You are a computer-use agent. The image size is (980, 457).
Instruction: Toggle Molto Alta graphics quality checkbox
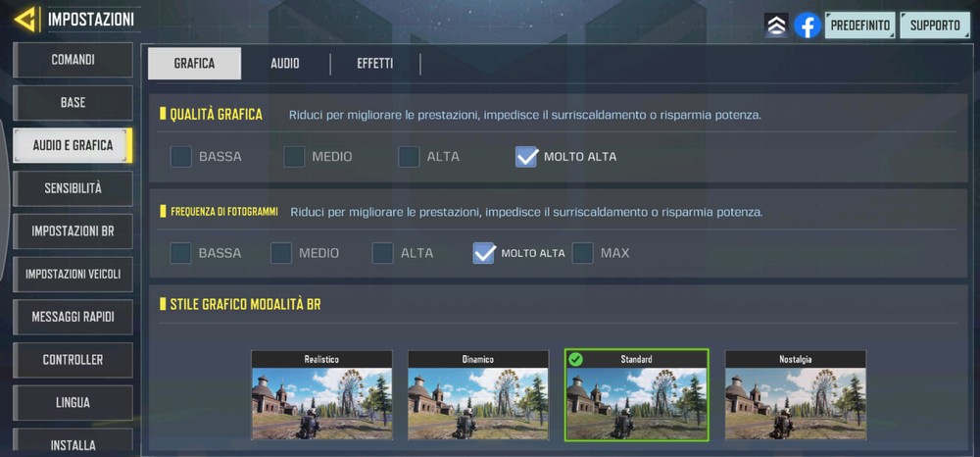click(526, 156)
